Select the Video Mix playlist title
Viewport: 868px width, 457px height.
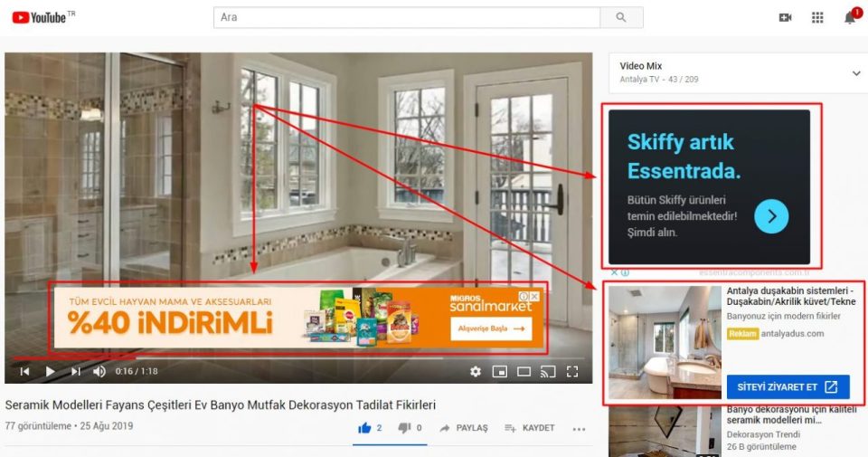[640, 66]
